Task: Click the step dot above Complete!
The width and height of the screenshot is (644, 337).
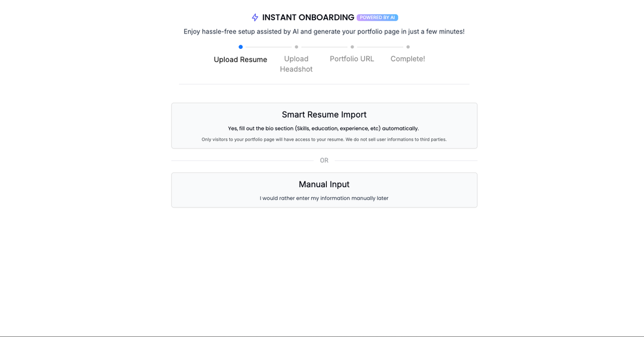Action: [x=408, y=47]
